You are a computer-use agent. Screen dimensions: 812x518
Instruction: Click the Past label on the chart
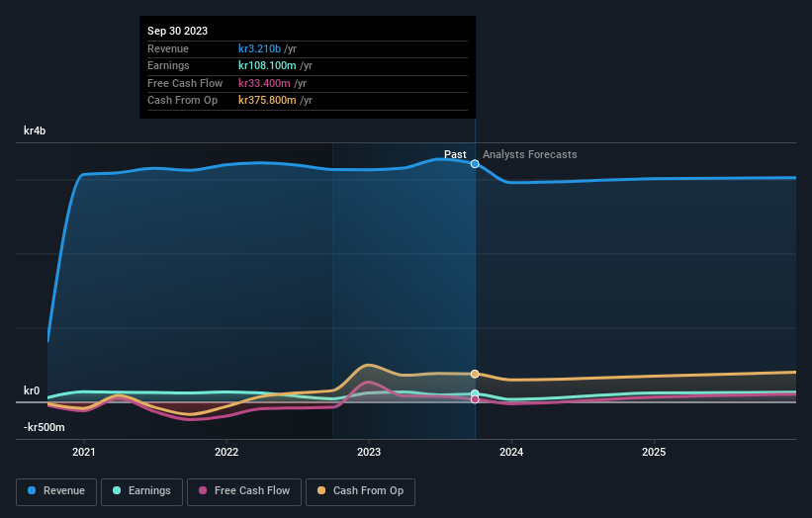click(455, 154)
